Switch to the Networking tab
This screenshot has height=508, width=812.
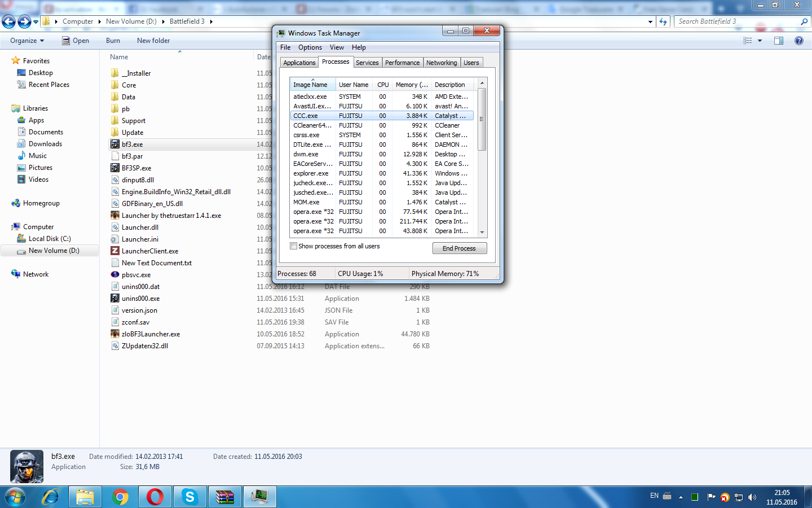click(442, 63)
